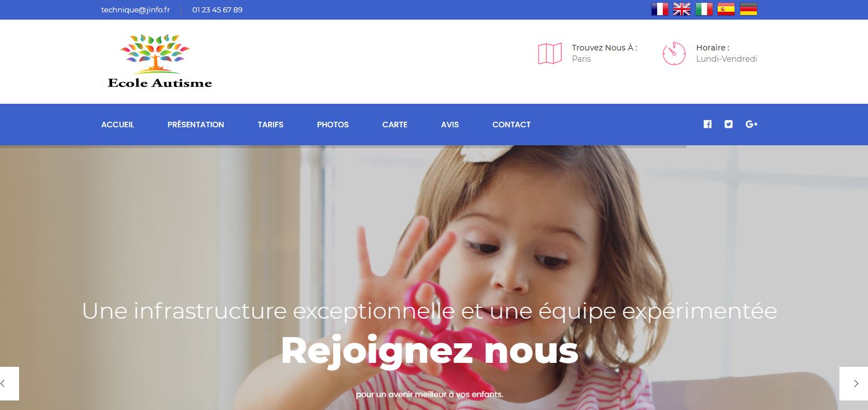The width and height of the screenshot is (868, 410).
Task: Open the Présentation menu item
Action: pyautogui.click(x=196, y=125)
